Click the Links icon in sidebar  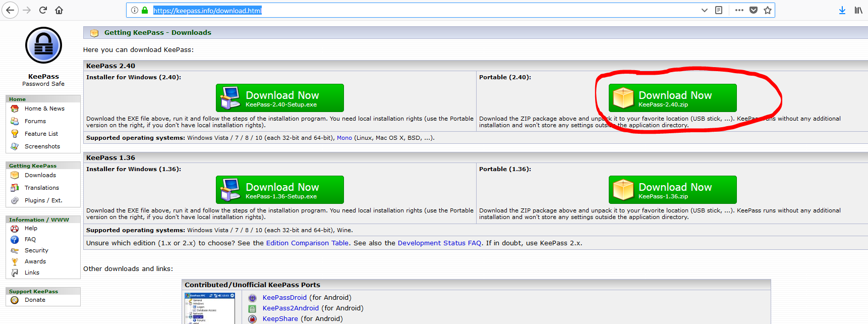point(15,273)
